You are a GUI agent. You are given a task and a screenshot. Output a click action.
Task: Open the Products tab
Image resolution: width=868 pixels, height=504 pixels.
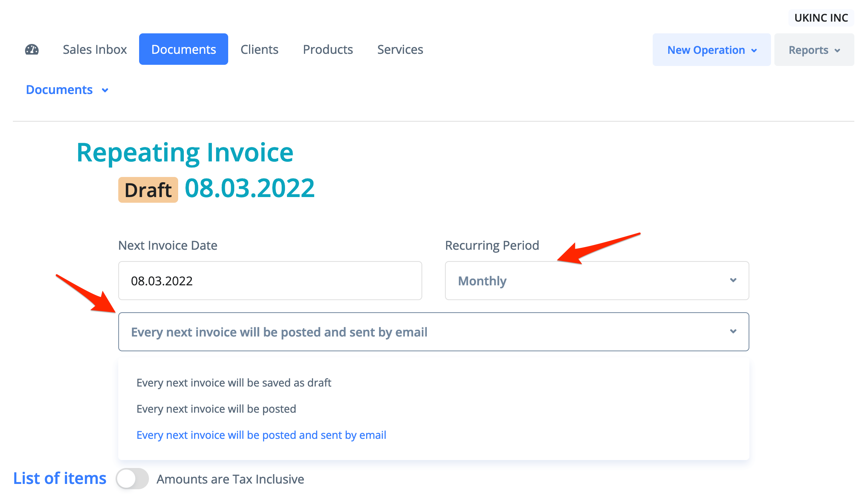point(328,50)
